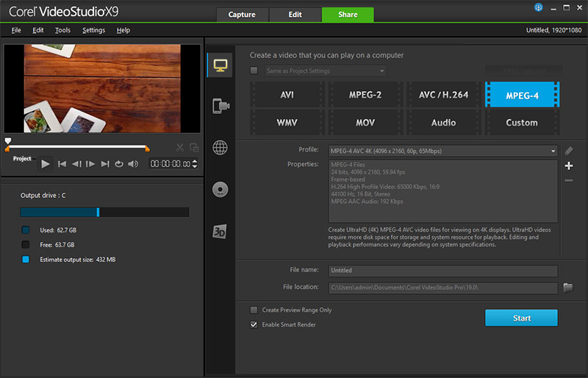Click 'Untitled, 1920*1080' project info text
Screen dimensions: 588x378
tap(554, 30)
